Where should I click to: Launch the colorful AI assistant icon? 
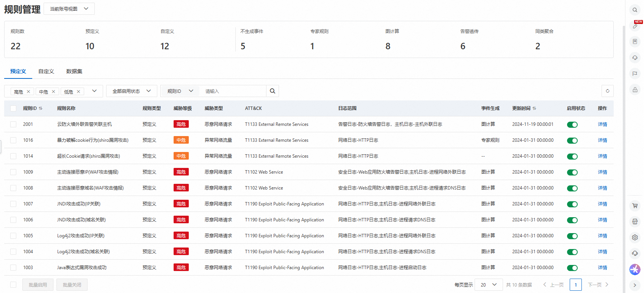(635, 269)
